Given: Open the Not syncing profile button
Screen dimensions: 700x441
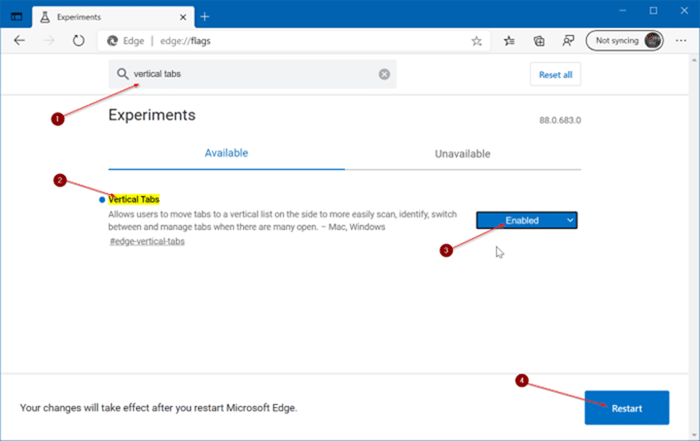Looking at the screenshot, I should pyautogui.click(x=624, y=41).
